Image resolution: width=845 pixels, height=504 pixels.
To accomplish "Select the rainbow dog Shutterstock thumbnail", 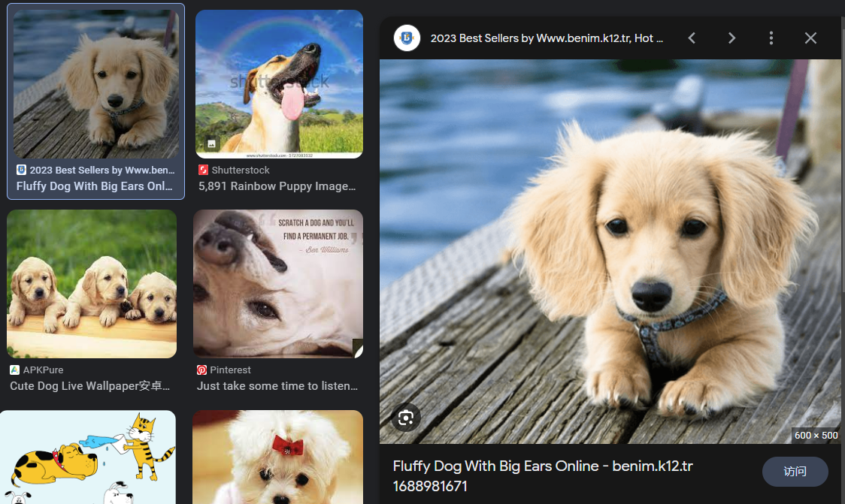I will (x=279, y=84).
